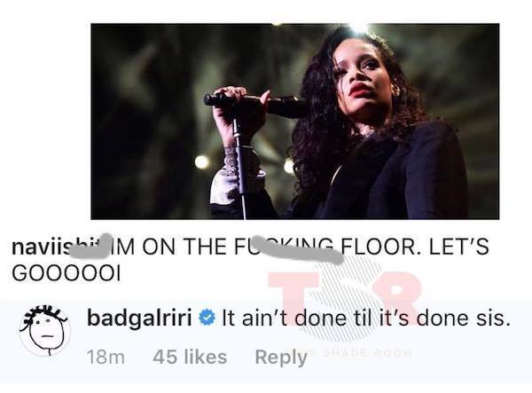This screenshot has width=532, height=393.
Task: Tap the blue verified badge icon
Action: point(207,318)
